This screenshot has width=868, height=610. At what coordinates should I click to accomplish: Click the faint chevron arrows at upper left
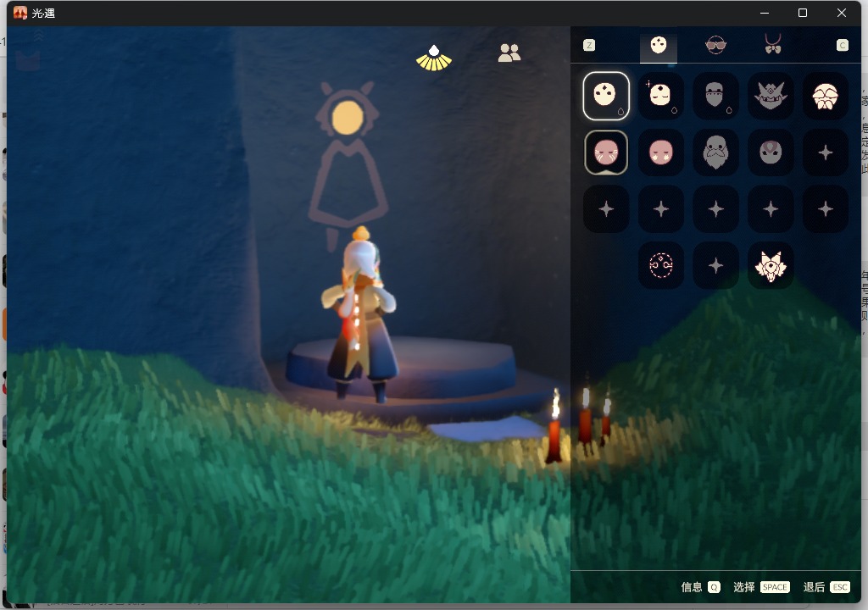point(38,36)
